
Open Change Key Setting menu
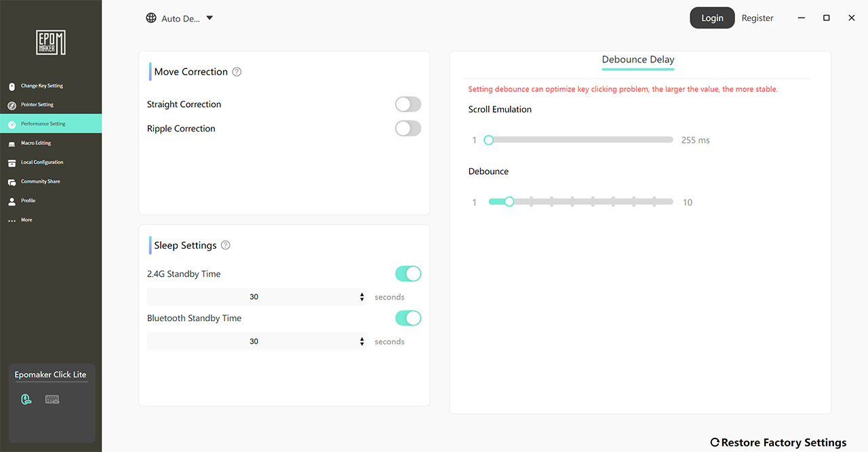pos(51,86)
